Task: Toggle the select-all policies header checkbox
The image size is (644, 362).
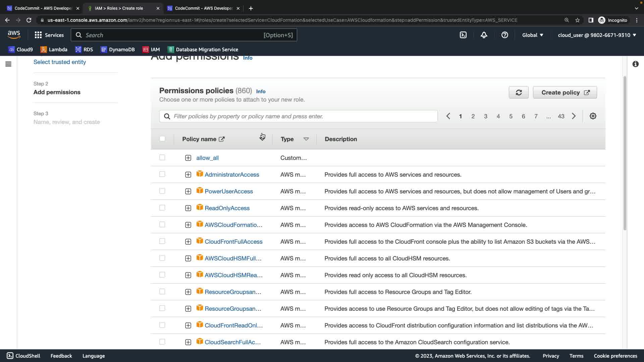Action: (162, 139)
